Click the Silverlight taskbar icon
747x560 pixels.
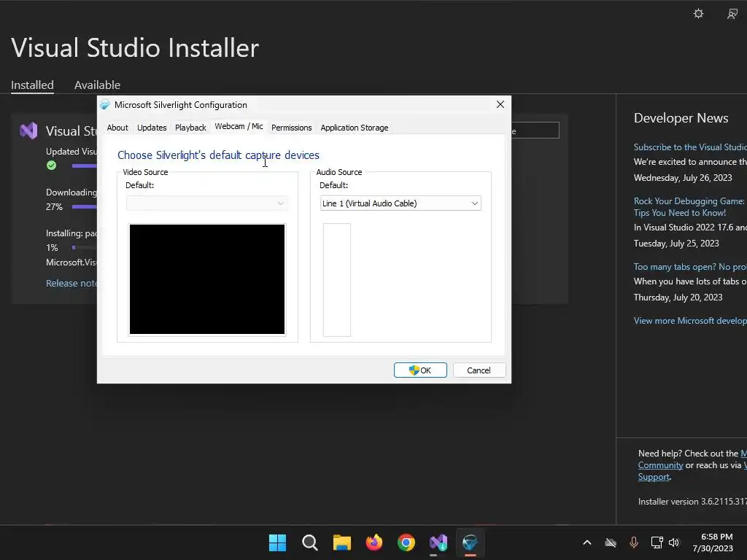click(x=471, y=542)
